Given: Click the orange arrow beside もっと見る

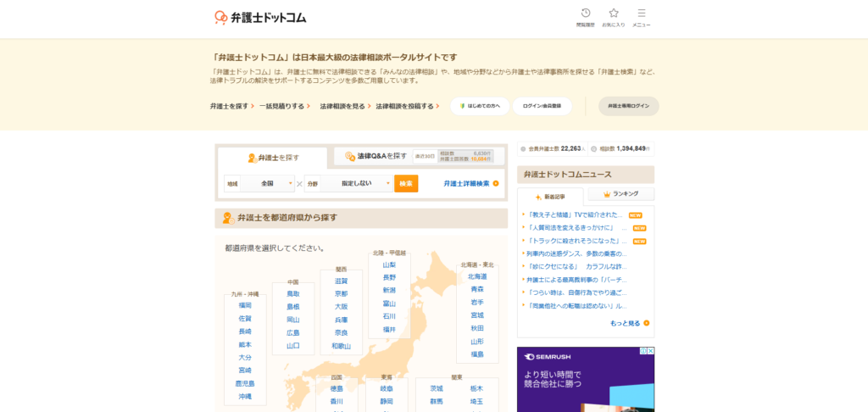Looking at the screenshot, I should [647, 323].
